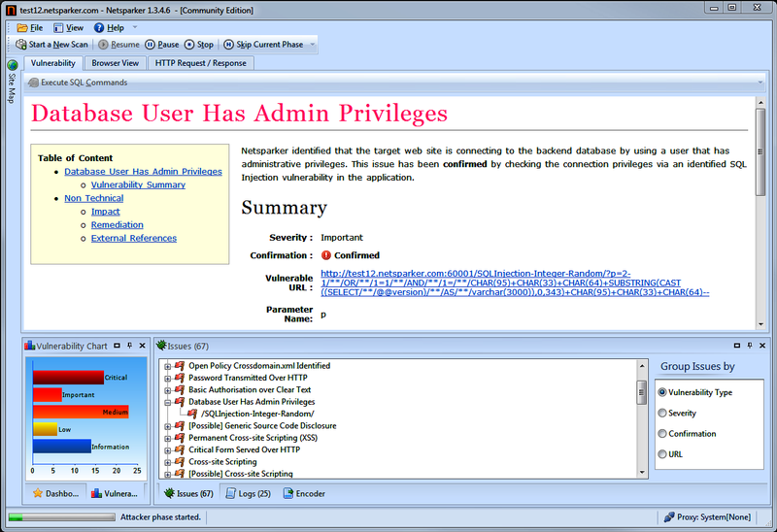The image size is (777, 532).
Task: Maximize the Issues panel
Action: tap(737, 346)
